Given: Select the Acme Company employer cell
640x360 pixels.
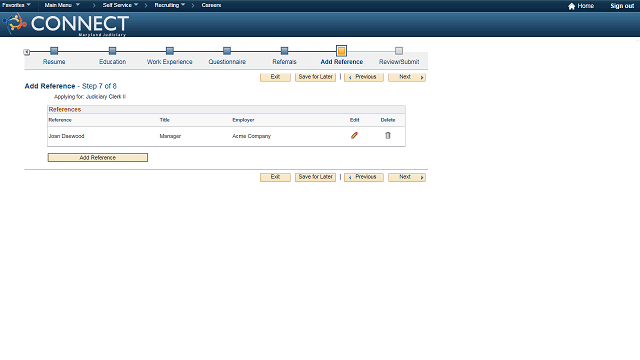Looking at the screenshot, I should pyautogui.click(x=251, y=136).
